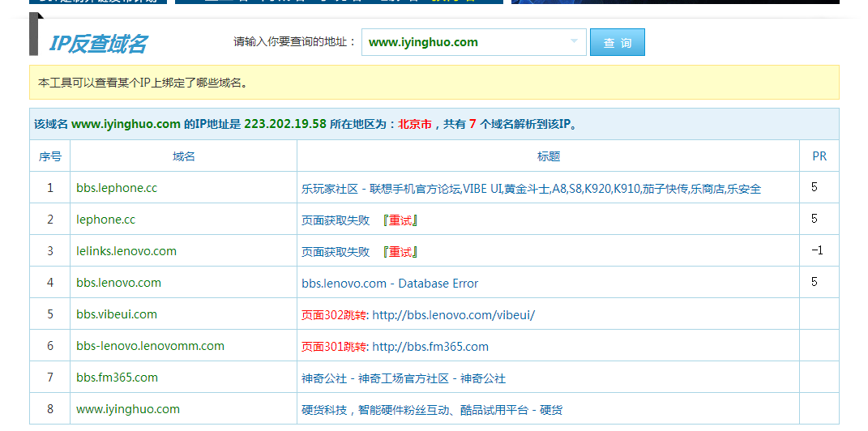The image size is (868, 431).
Task: Open the bbs.lenovo.com - Database Error title
Action: coord(390,284)
